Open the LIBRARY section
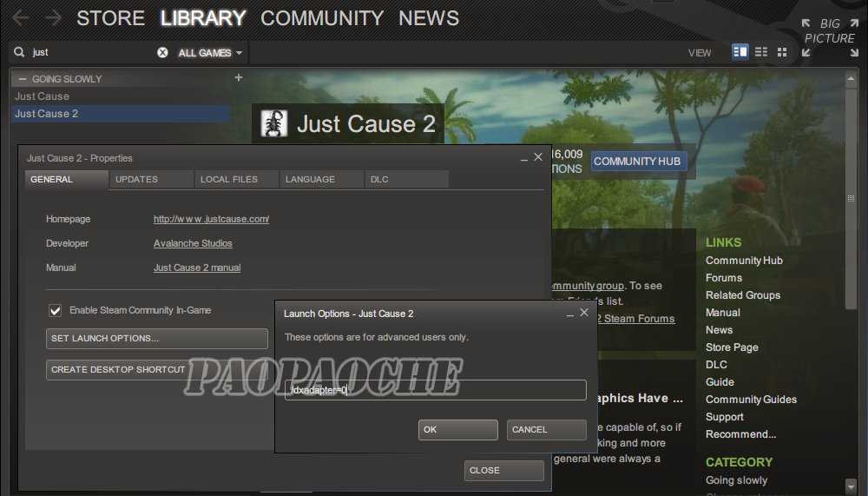Viewport: 868px width, 496px height. (203, 18)
